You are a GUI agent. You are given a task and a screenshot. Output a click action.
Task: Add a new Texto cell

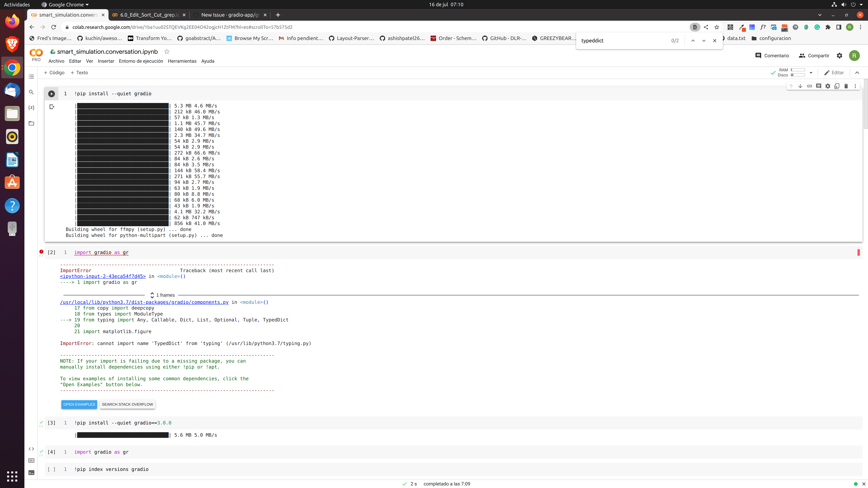(79, 73)
